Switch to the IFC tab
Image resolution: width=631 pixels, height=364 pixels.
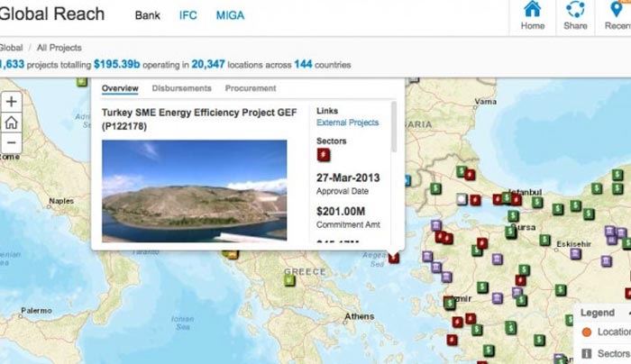coord(187,15)
